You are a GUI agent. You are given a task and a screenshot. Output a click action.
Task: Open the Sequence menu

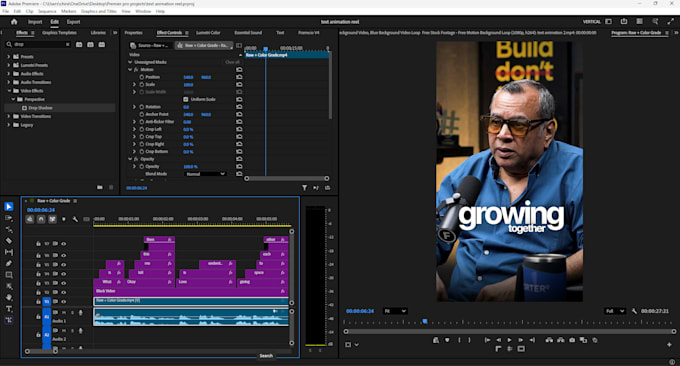click(x=47, y=11)
